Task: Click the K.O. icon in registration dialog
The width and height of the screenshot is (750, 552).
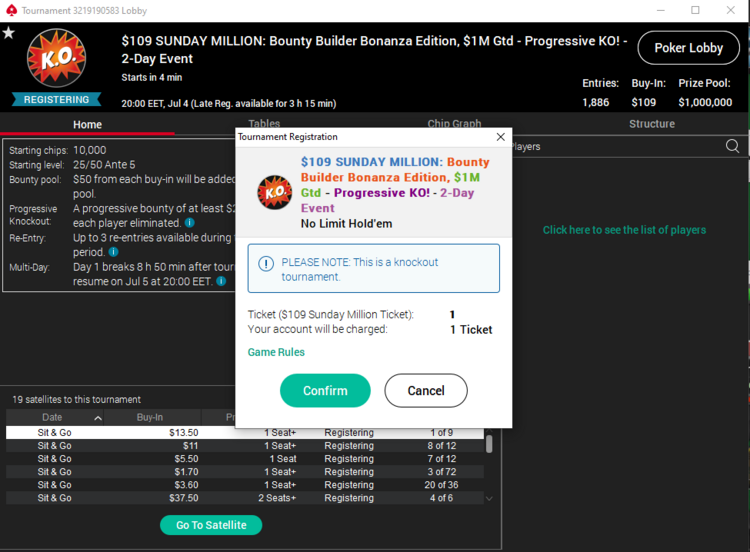Action: point(275,192)
